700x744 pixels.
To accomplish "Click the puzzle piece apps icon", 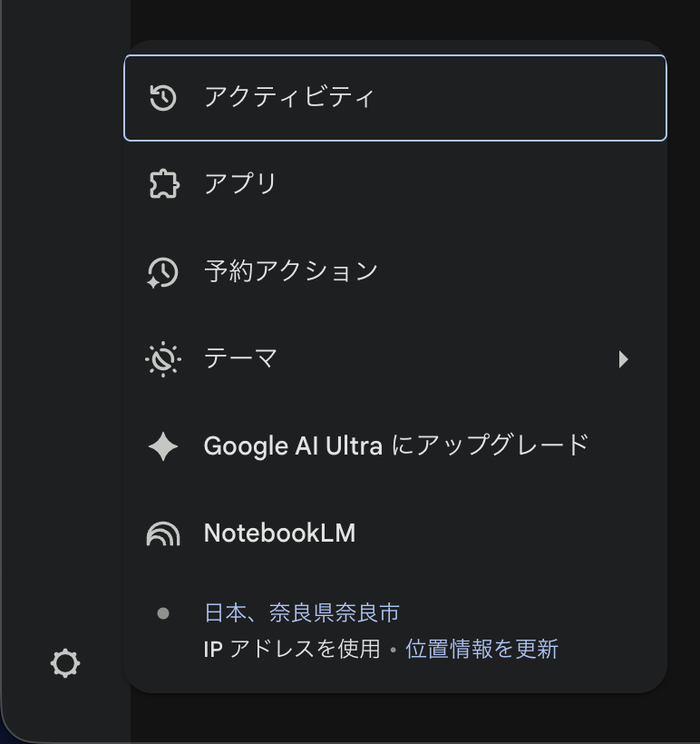I will pyautogui.click(x=163, y=184).
